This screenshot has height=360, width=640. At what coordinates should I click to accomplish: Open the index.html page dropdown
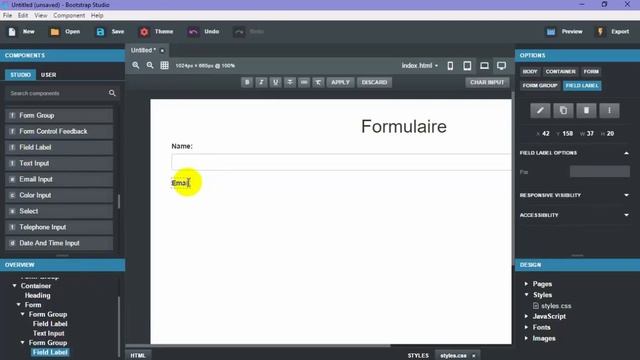point(420,65)
